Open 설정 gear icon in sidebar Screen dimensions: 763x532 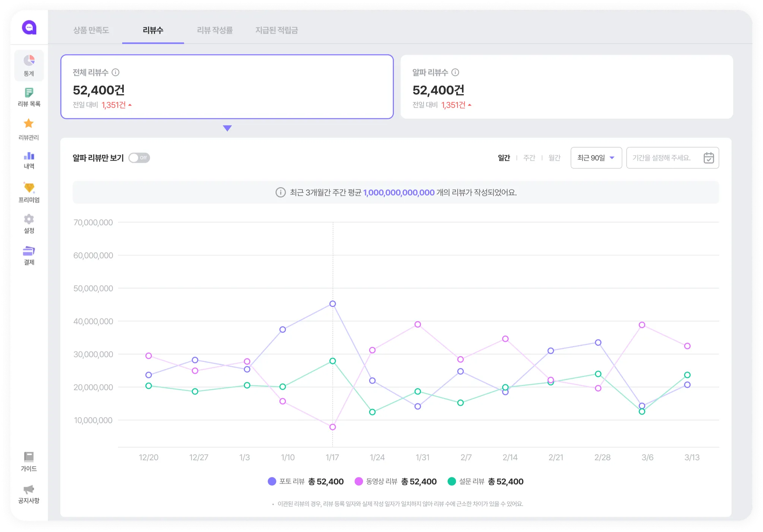coord(29,219)
